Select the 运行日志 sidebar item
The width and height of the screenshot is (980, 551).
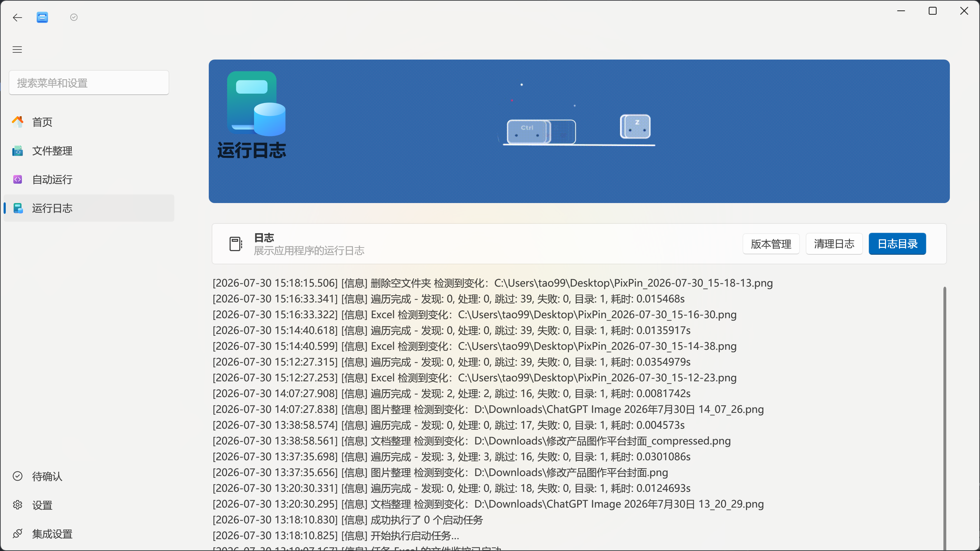coord(89,208)
